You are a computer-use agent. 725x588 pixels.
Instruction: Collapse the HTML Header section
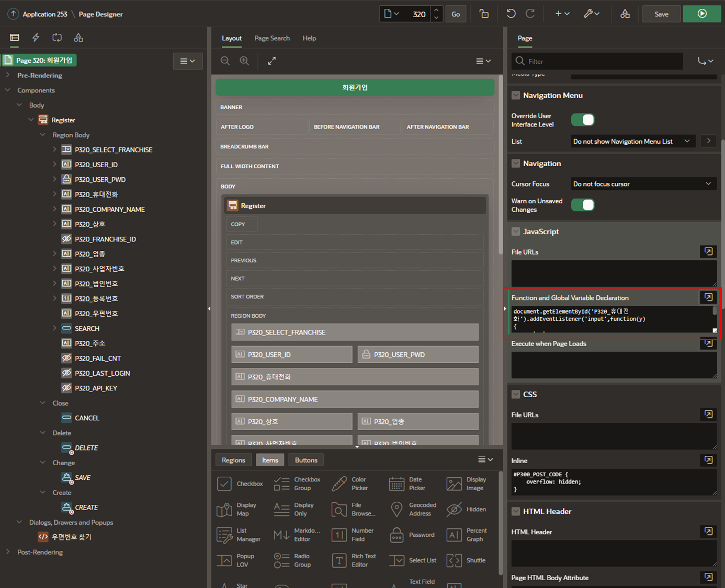[516, 511]
